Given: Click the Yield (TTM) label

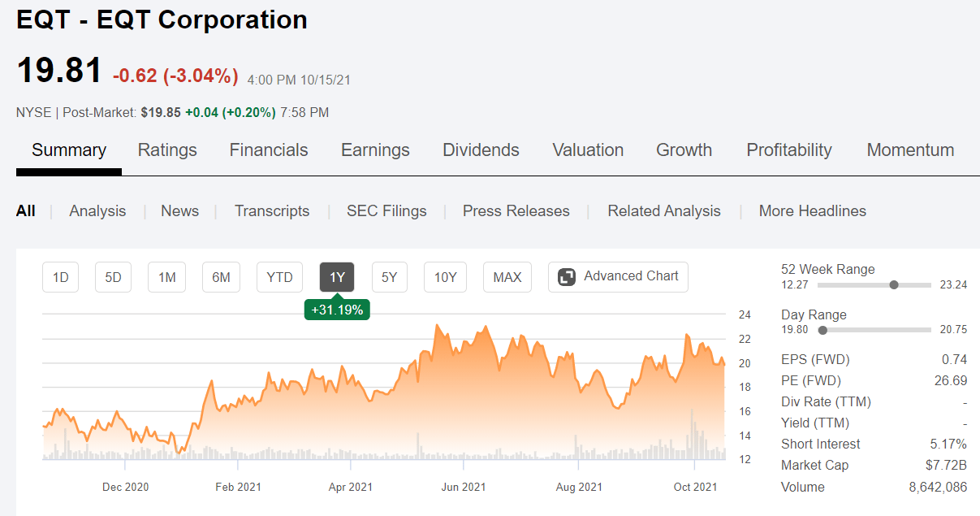Looking at the screenshot, I should 815,423.
